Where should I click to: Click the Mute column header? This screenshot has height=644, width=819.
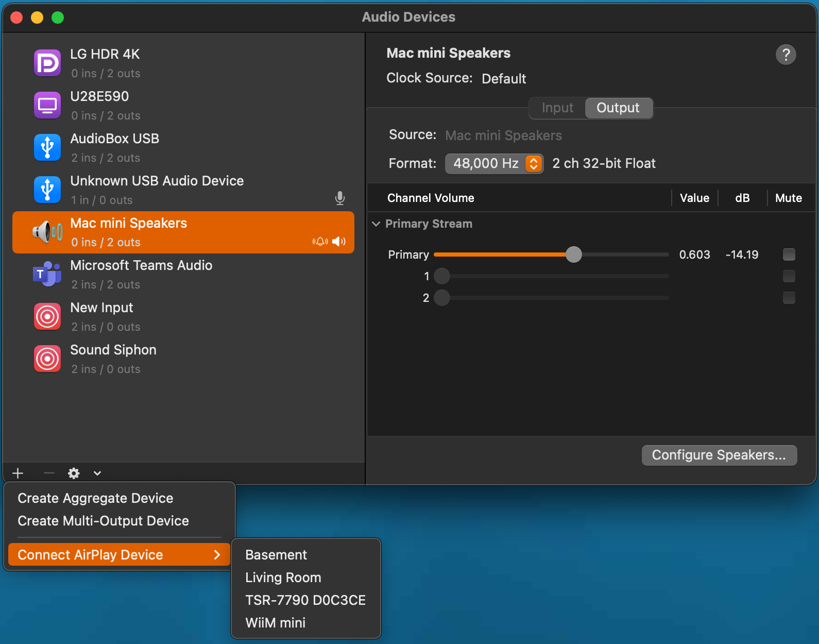point(789,198)
